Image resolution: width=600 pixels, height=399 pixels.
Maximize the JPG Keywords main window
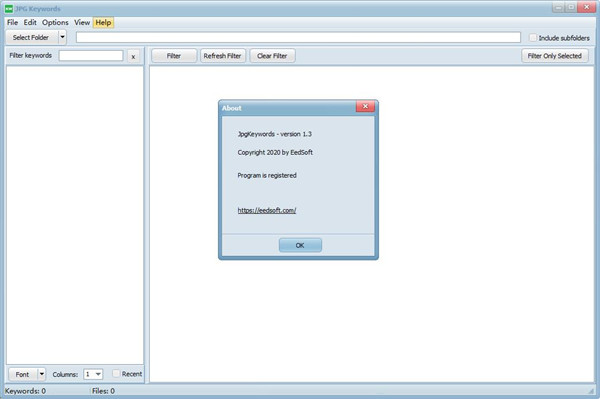(571, 7)
